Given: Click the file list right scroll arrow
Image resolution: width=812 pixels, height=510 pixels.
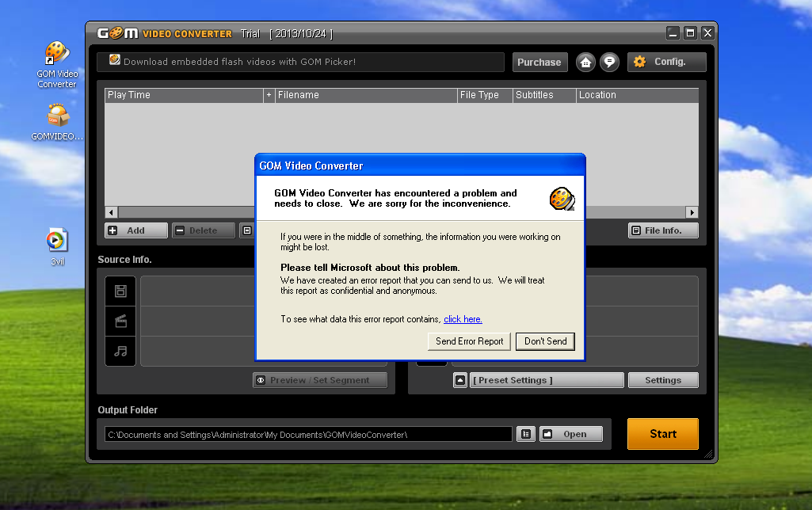Looking at the screenshot, I should click(x=692, y=212).
